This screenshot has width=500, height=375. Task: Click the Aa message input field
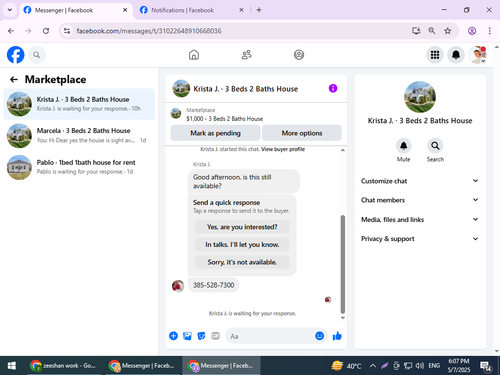[x=270, y=336]
